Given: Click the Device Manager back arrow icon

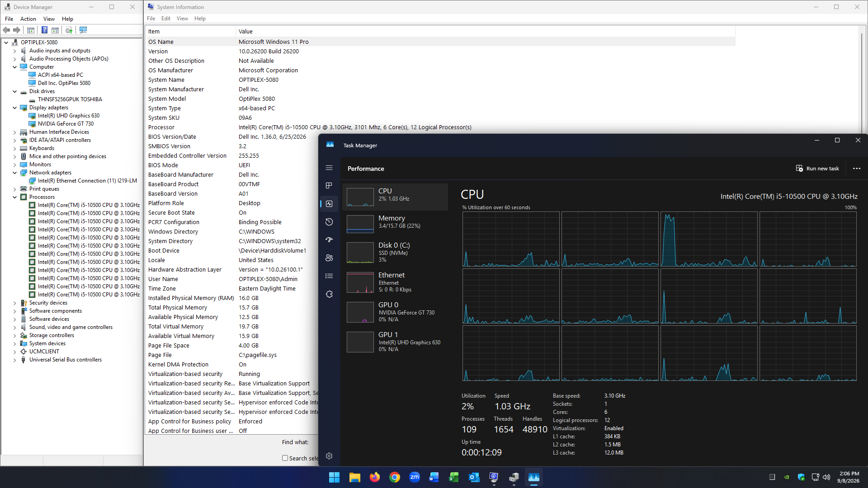Looking at the screenshot, I should pyautogui.click(x=6, y=30).
